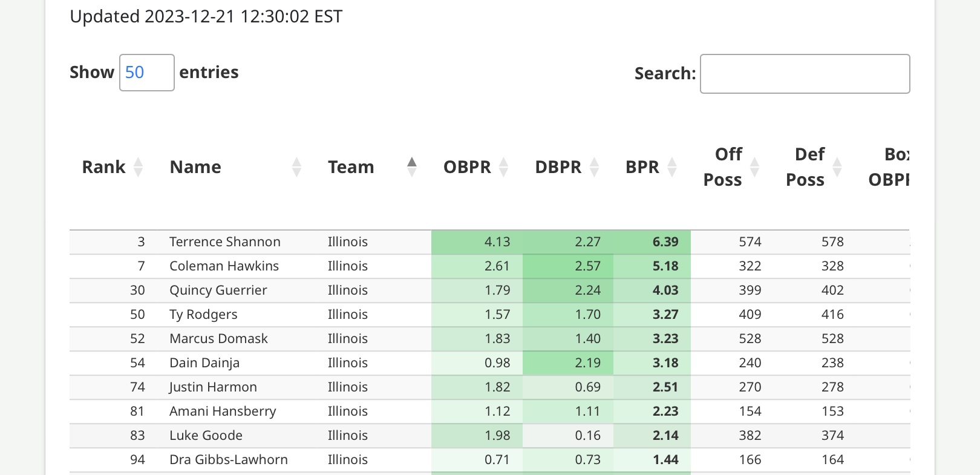Click Quincy Guerrier player name
The height and width of the screenshot is (475, 980).
tap(218, 290)
